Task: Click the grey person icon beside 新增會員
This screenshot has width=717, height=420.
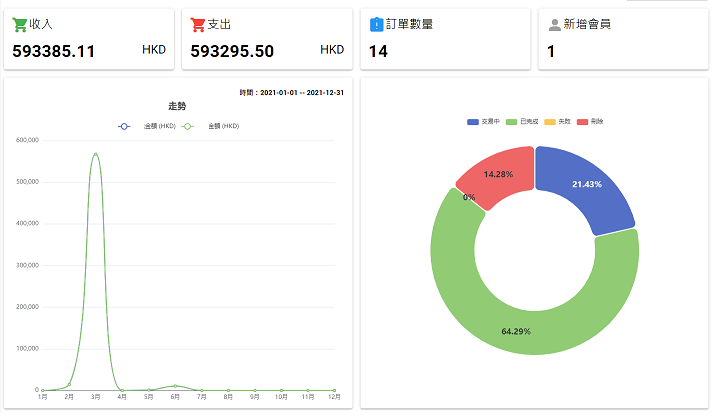Action: [554, 24]
